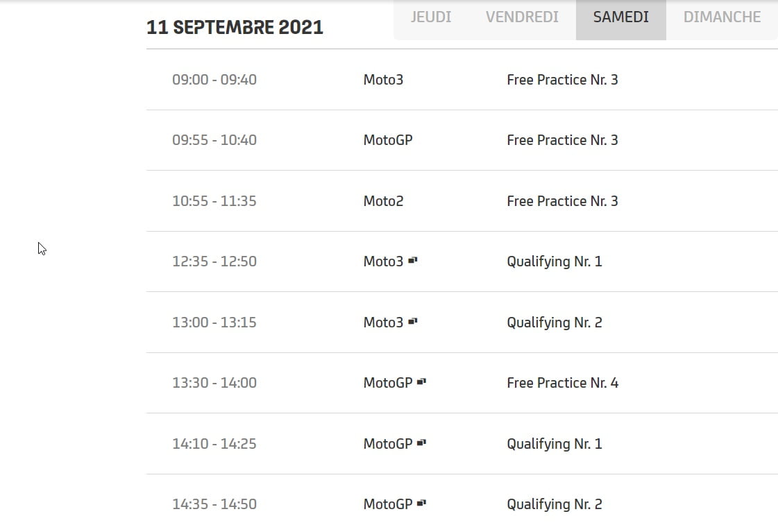Click the 09:00 - 09:40 time slot
Viewport: 778px width, 532px height.
214,80
